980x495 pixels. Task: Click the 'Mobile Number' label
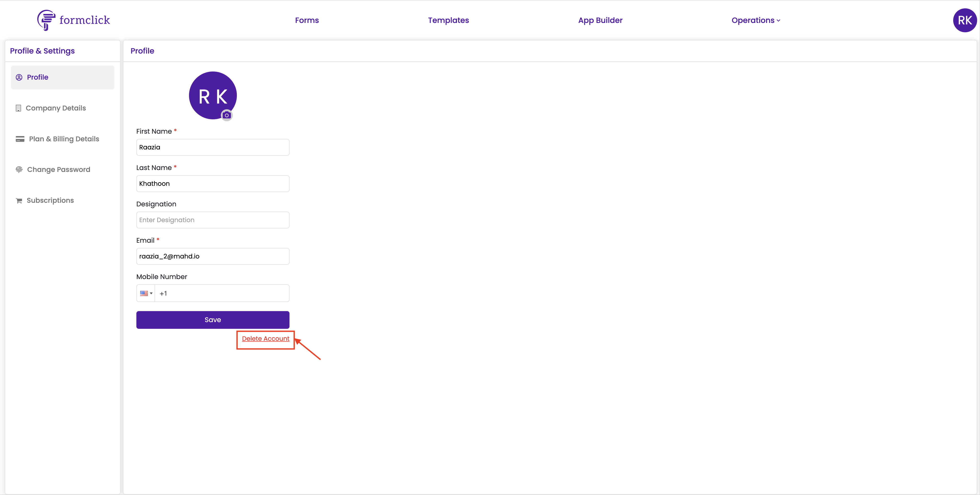[162, 277]
